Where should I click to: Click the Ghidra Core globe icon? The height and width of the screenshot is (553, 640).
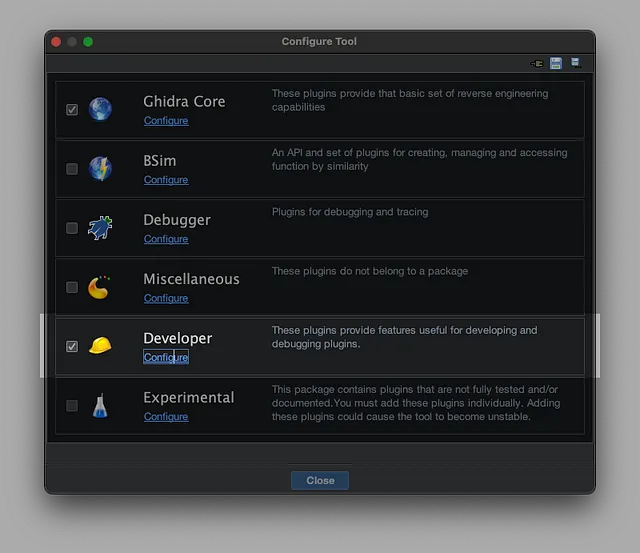[x=100, y=109]
